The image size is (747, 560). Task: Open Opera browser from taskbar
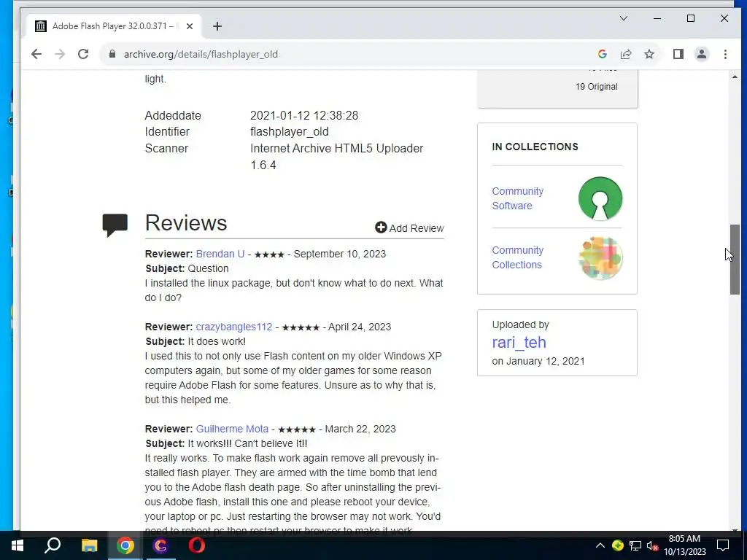[196, 545]
